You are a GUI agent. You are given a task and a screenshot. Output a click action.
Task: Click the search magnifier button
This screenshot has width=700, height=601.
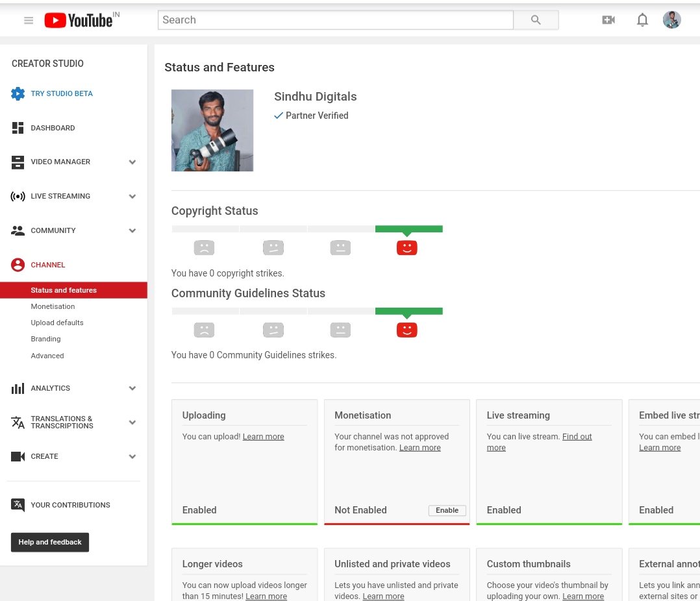click(x=536, y=20)
